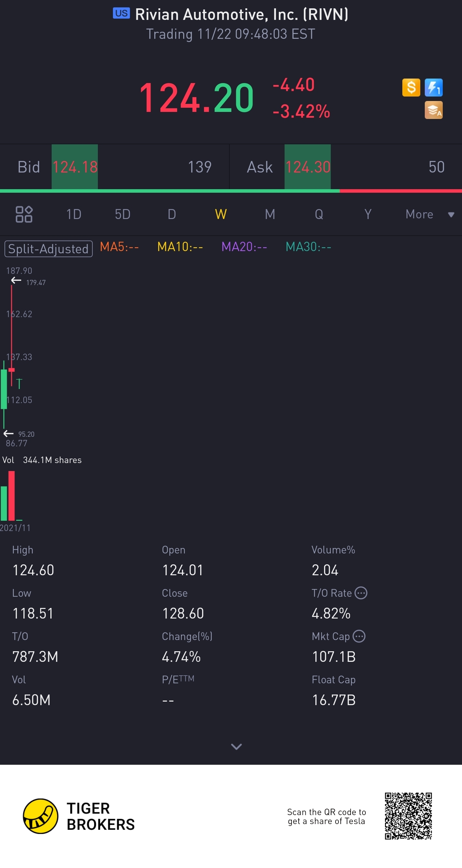Tap the 2021/11 date axis label
Viewport: 462px width, 868px height.
click(x=15, y=528)
